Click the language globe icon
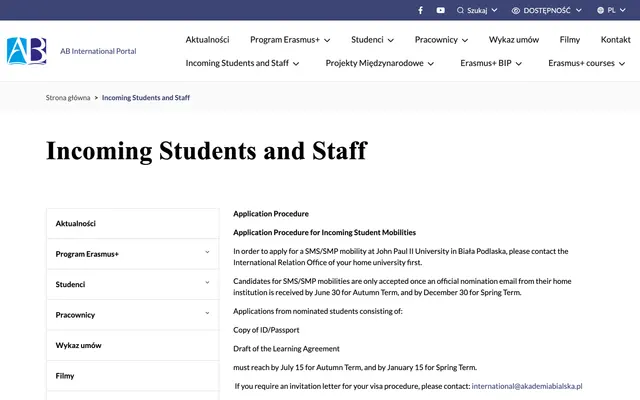The height and width of the screenshot is (400, 640). [x=600, y=10]
